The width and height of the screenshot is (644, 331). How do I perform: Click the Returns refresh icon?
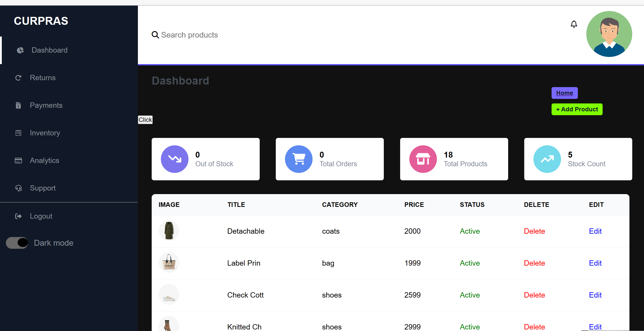[18, 78]
